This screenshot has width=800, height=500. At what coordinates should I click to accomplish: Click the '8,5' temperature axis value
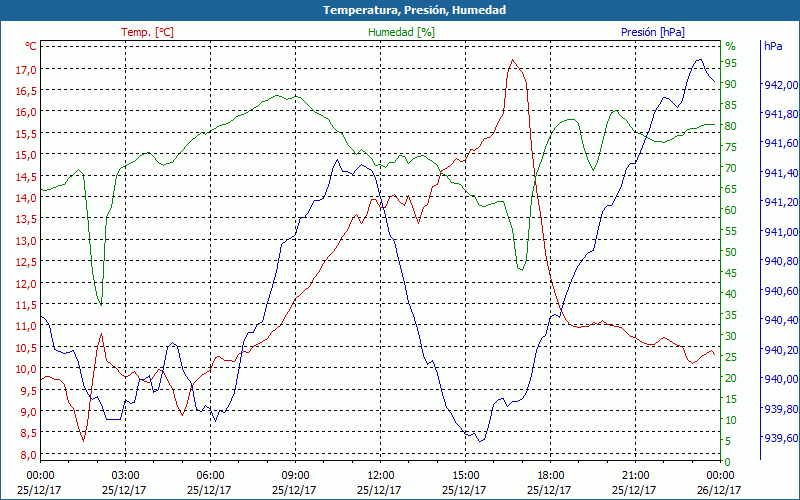coord(29,433)
